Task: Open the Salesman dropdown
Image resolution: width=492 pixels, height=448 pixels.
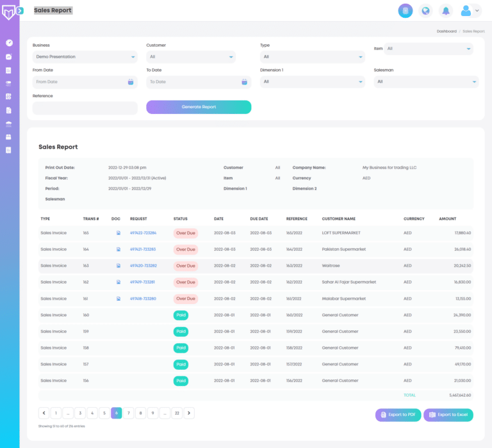Action: click(x=426, y=82)
